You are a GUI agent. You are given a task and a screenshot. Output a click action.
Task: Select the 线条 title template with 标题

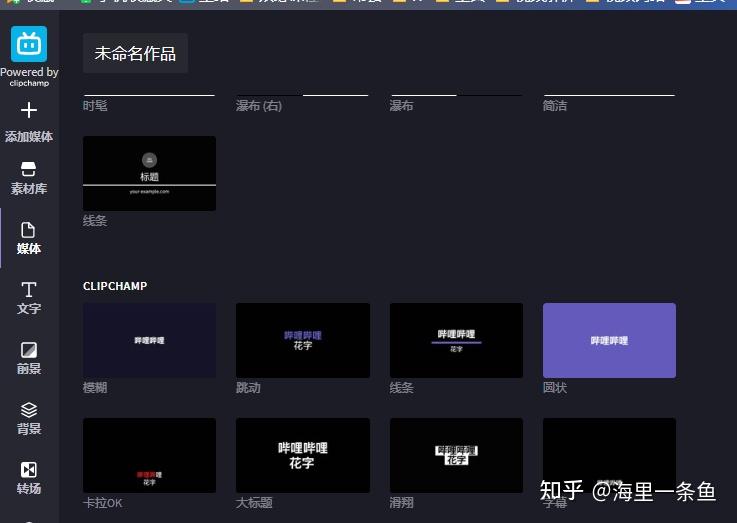tap(149, 173)
